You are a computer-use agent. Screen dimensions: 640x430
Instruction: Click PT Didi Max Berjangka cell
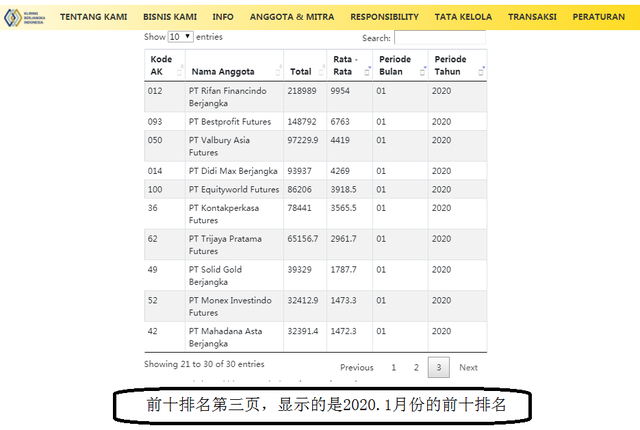235,171
